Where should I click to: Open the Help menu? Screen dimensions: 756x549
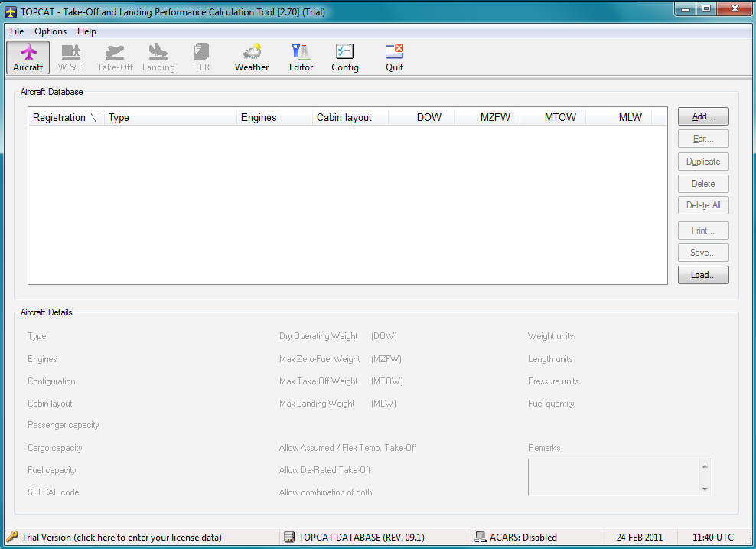tap(86, 31)
